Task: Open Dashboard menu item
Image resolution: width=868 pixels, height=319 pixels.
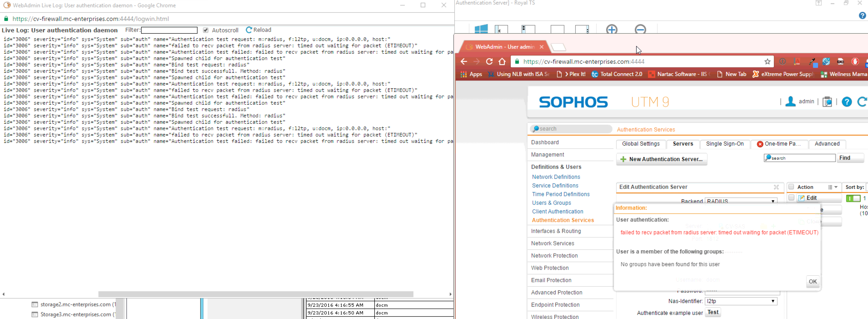Action: click(x=545, y=142)
